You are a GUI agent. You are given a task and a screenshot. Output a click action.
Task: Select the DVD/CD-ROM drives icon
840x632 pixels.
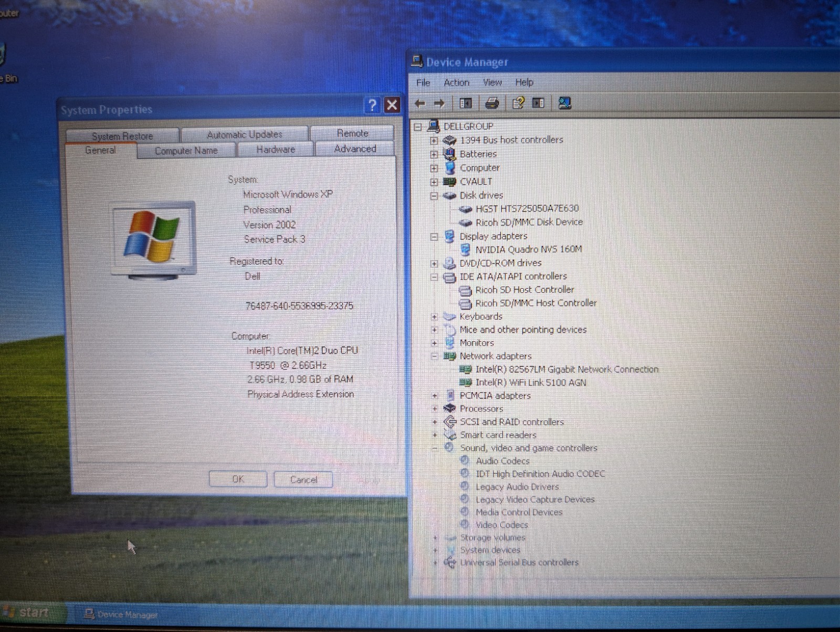449,263
